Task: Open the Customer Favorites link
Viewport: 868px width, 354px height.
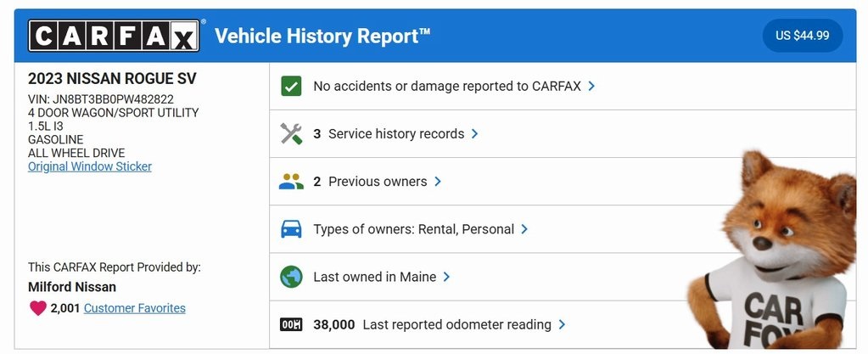Action: point(134,308)
